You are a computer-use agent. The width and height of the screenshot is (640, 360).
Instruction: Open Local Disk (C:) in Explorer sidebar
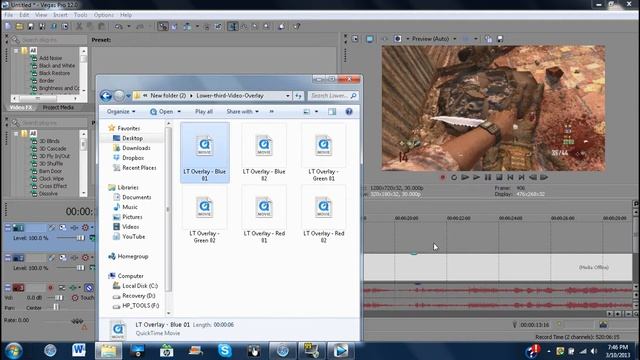pos(140,286)
